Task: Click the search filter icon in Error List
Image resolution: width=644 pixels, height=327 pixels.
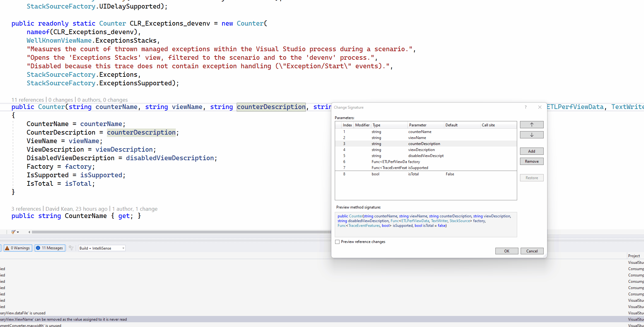Action: point(71,248)
